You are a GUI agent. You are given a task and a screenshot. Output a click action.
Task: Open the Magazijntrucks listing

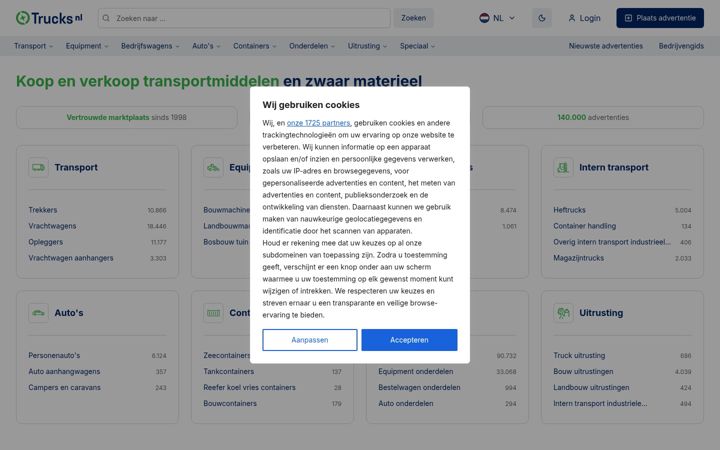coord(579,258)
